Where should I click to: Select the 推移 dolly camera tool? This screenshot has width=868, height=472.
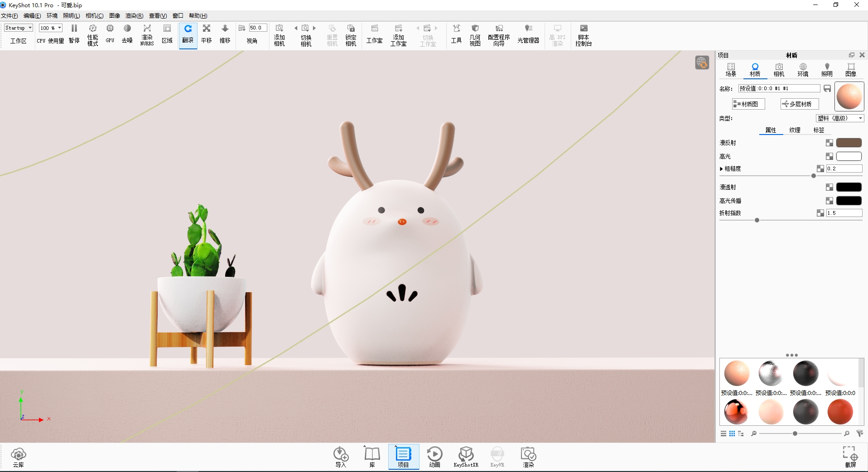[x=225, y=34]
